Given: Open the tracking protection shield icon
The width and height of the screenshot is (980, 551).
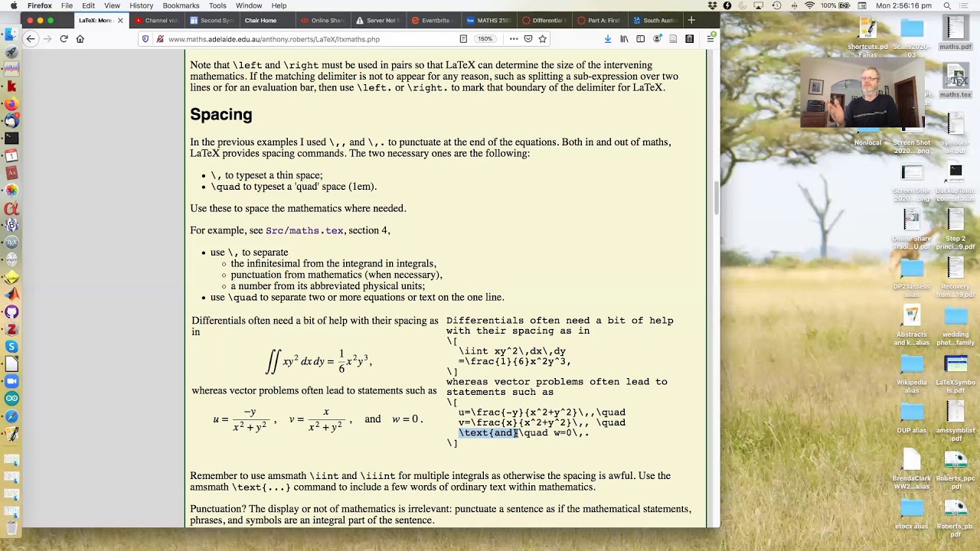Looking at the screenshot, I should point(145,39).
